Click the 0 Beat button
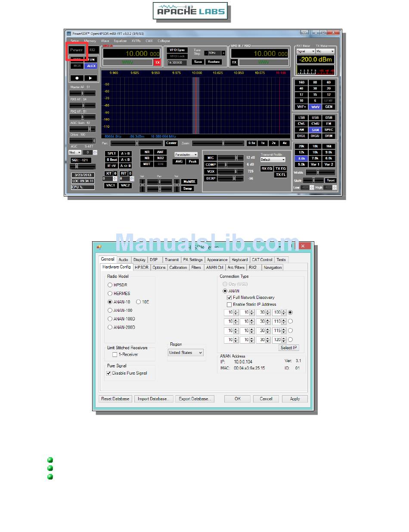Image resolution: width=409 pixels, height=532 pixels. (x=112, y=160)
